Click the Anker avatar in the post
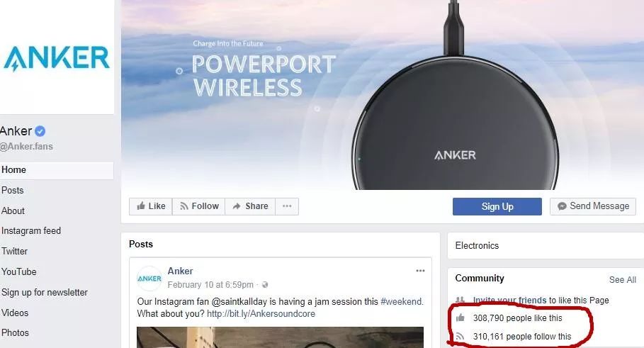 (x=149, y=278)
